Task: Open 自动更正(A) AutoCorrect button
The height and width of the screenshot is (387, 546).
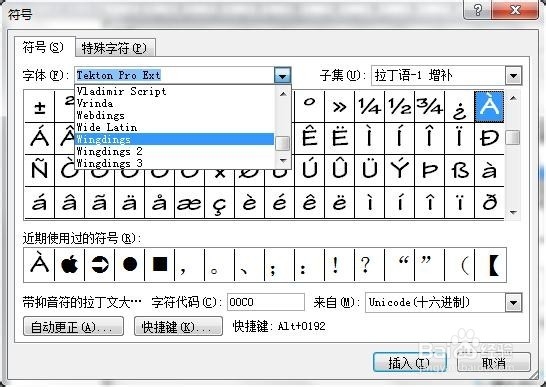Action: [73, 326]
